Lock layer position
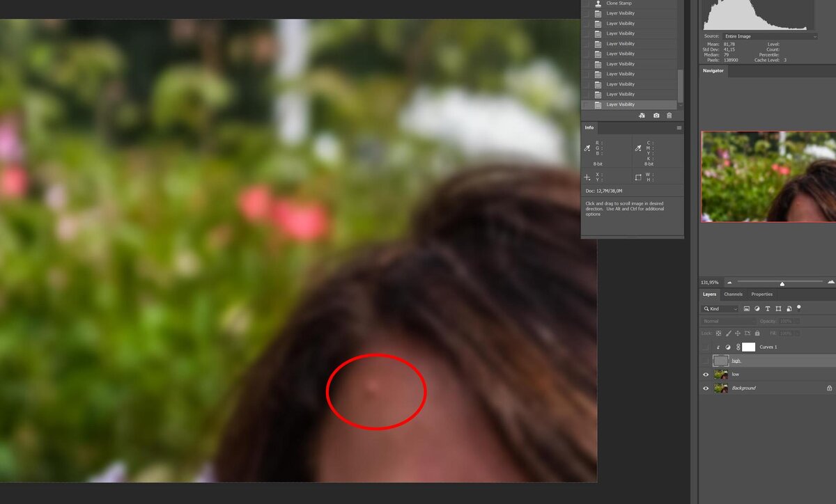The width and height of the screenshot is (836, 504). tap(738, 333)
